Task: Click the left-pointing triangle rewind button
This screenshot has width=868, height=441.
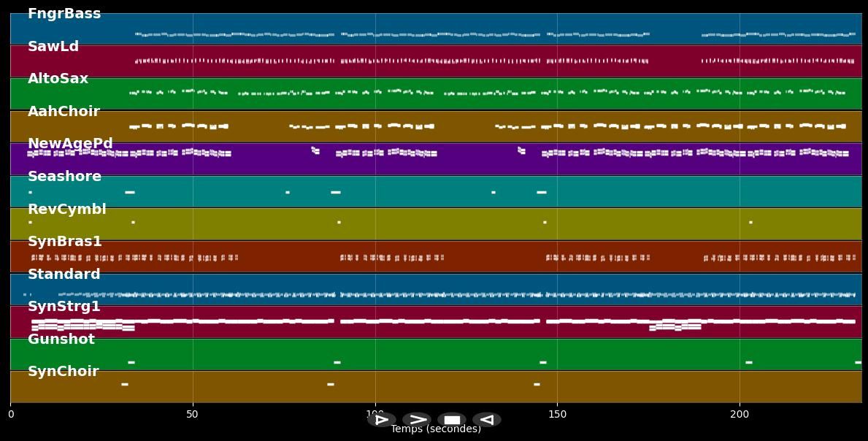Action: pyautogui.click(x=487, y=420)
